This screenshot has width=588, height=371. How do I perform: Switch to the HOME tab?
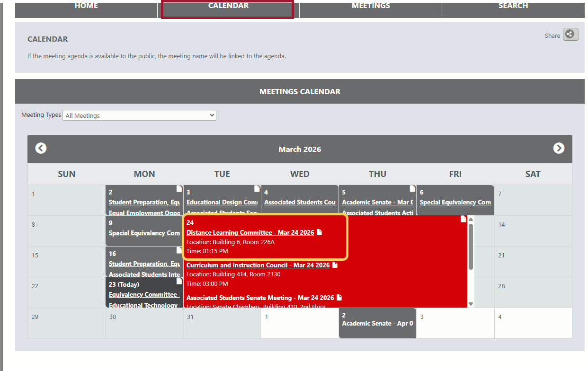(86, 6)
